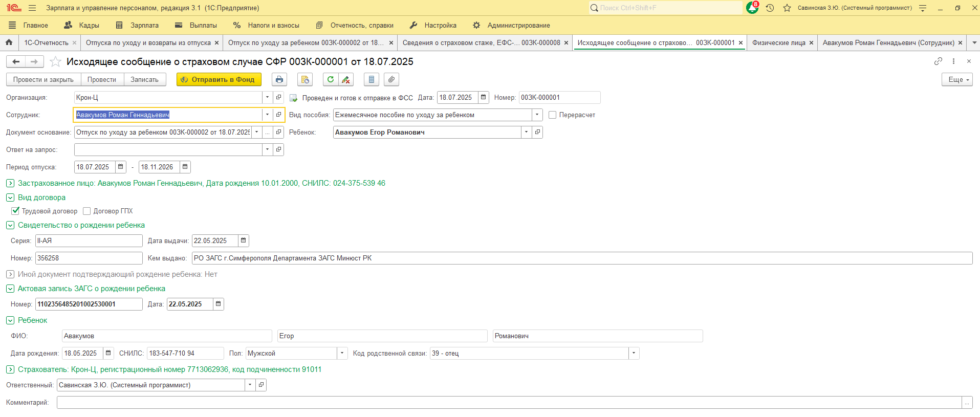Click the green refresh icon

pos(331,79)
